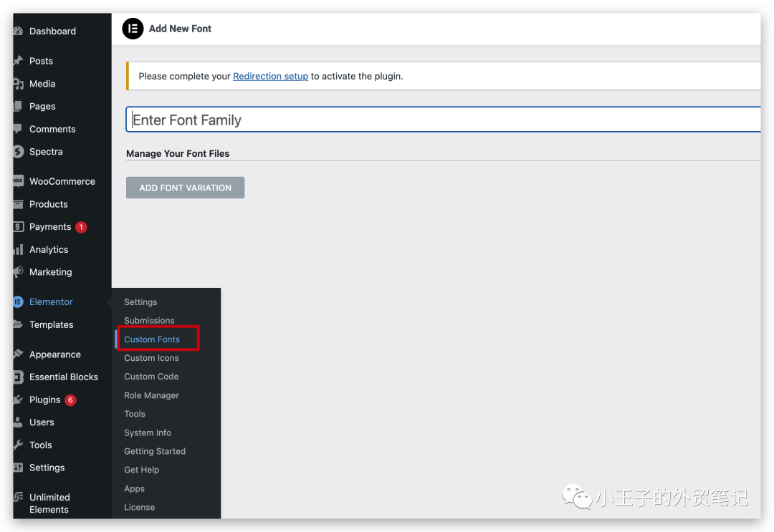Image resolution: width=774 pixels, height=532 pixels.
Task: Click the Payments dollar icon
Action: coord(18,227)
